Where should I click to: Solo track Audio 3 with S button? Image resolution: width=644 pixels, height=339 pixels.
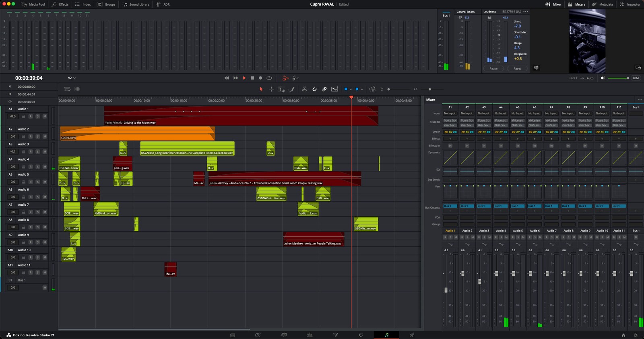click(37, 152)
